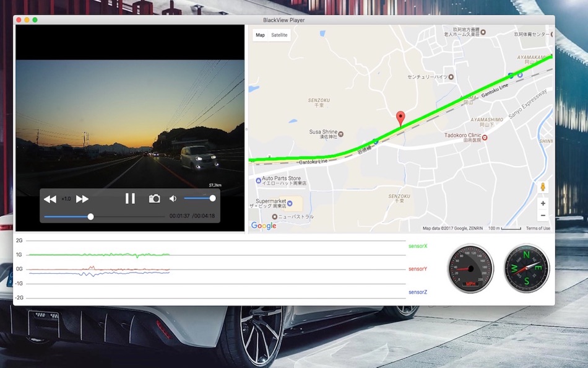Image resolution: width=588 pixels, height=368 pixels.
Task: Click the BlackView Player window title
Action: (284, 20)
